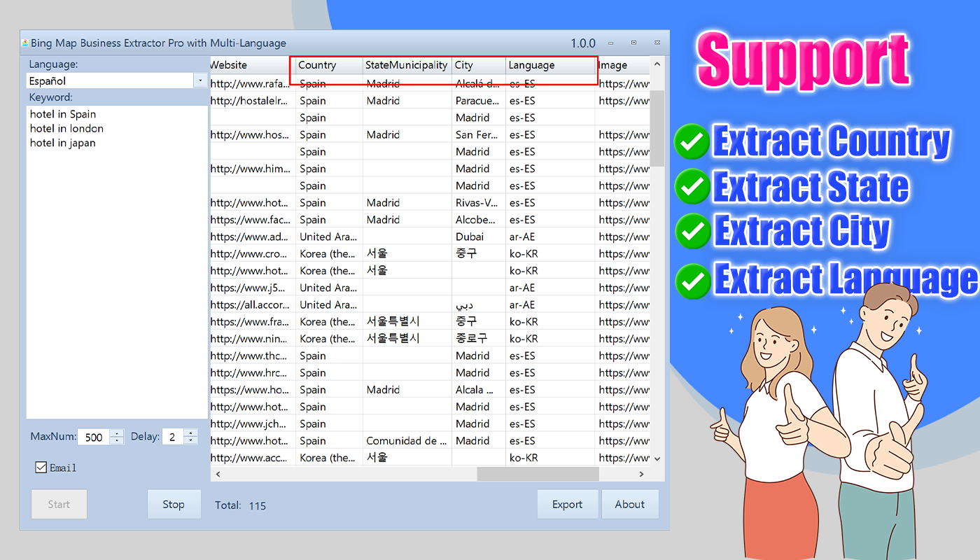Select the "http://www.hos..." website cell

253,135
